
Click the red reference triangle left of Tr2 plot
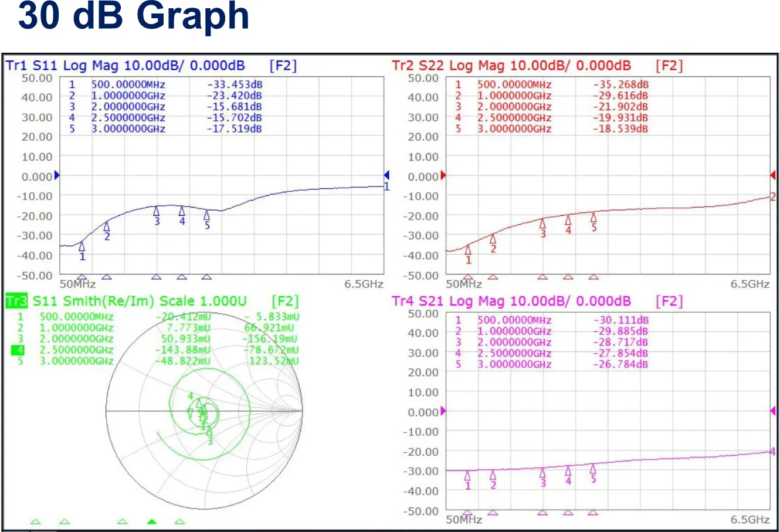[x=443, y=175]
